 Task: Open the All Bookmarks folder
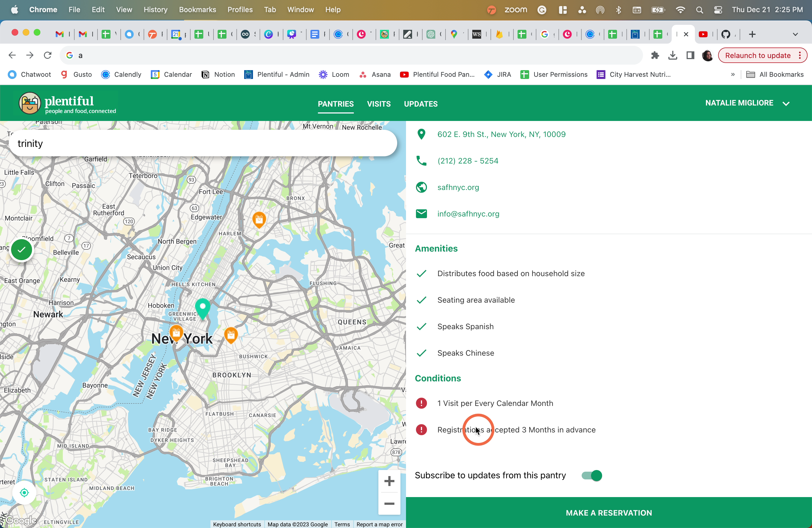point(775,74)
